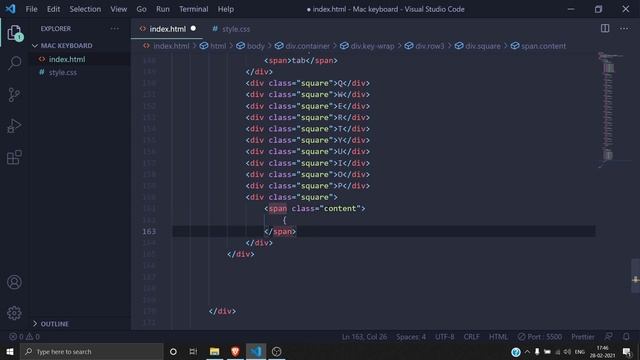Click Port : 5500 Live Server button
Image resolution: width=640 pixels, height=360 pixels.
click(540, 337)
